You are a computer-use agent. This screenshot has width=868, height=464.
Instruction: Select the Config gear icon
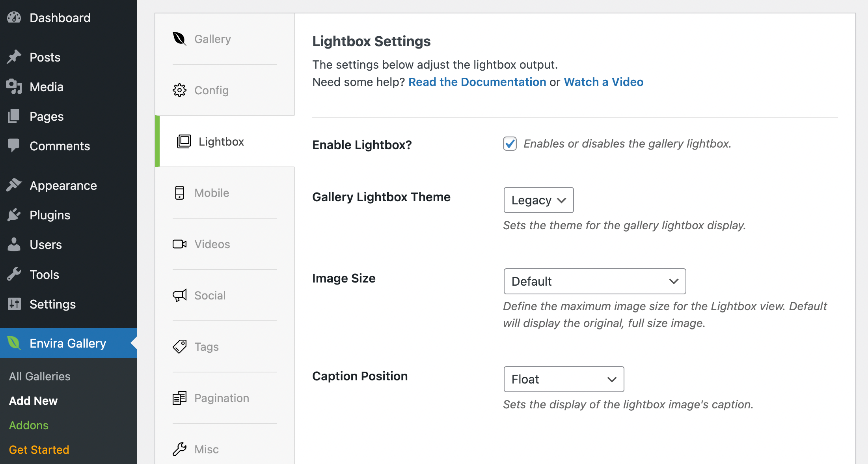(x=180, y=90)
